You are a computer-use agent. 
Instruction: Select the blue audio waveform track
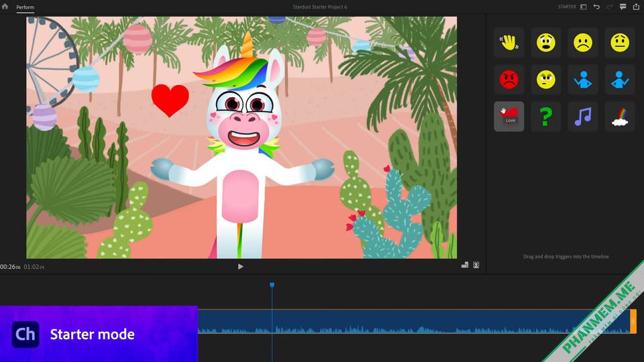click(x=414, y=321)
